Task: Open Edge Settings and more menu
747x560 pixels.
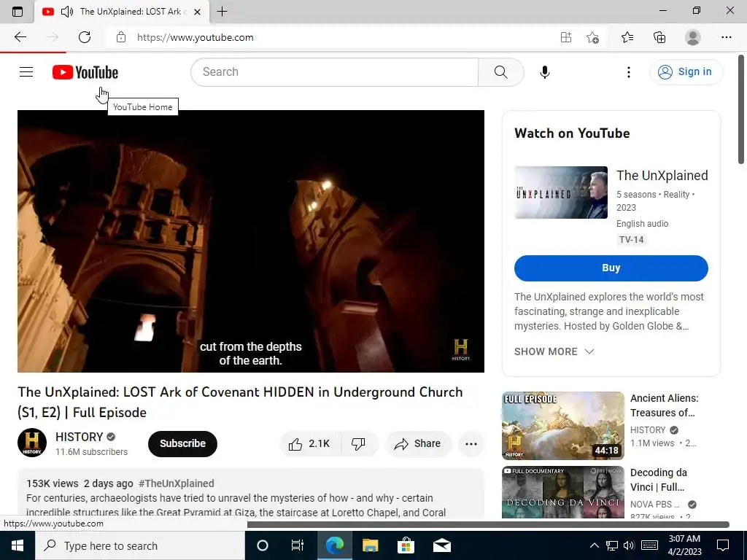Action: (x=726, y=37)
